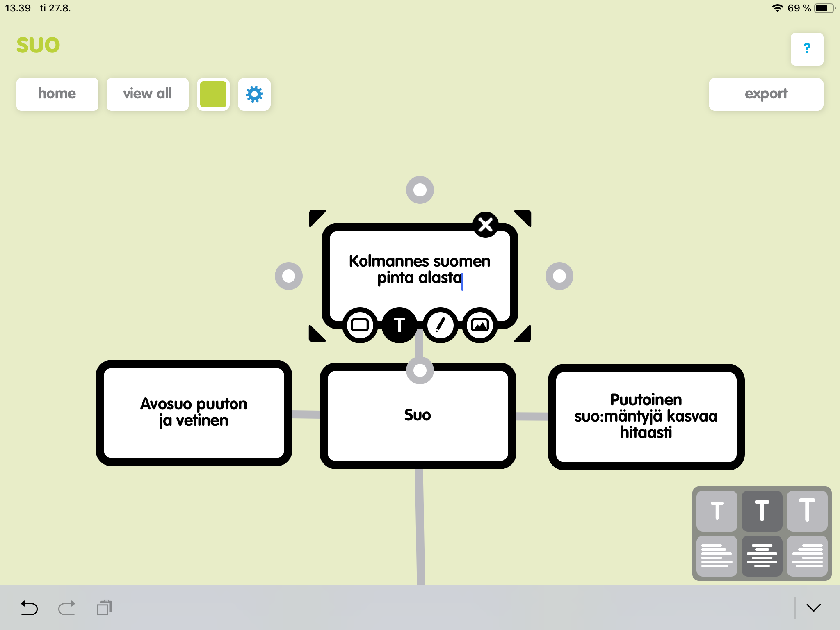The height and width of the screenshot is (630, 840).
Task: Select large text size option
Action: (807, 511)
